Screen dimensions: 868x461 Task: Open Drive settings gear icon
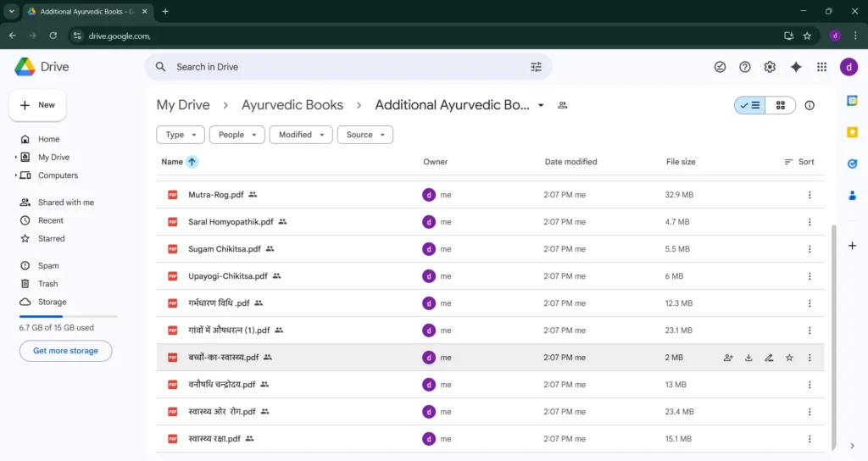click(x=770, y=67)
